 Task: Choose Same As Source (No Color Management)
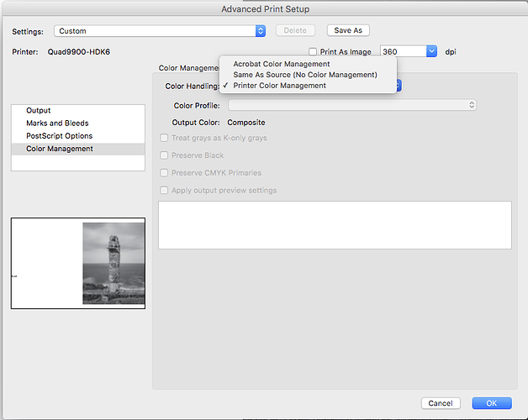pyautogui.click(x=304, y=75)
